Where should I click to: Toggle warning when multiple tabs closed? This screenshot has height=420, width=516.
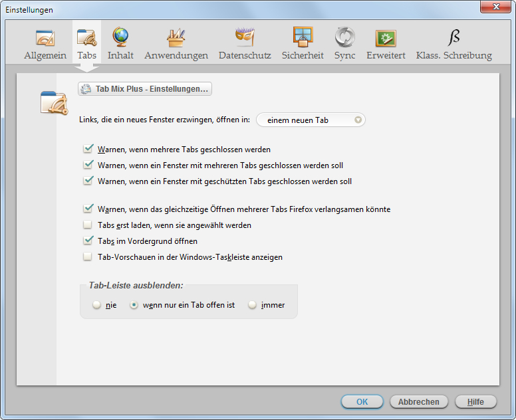pyautogui.click(x=88, y=149)
